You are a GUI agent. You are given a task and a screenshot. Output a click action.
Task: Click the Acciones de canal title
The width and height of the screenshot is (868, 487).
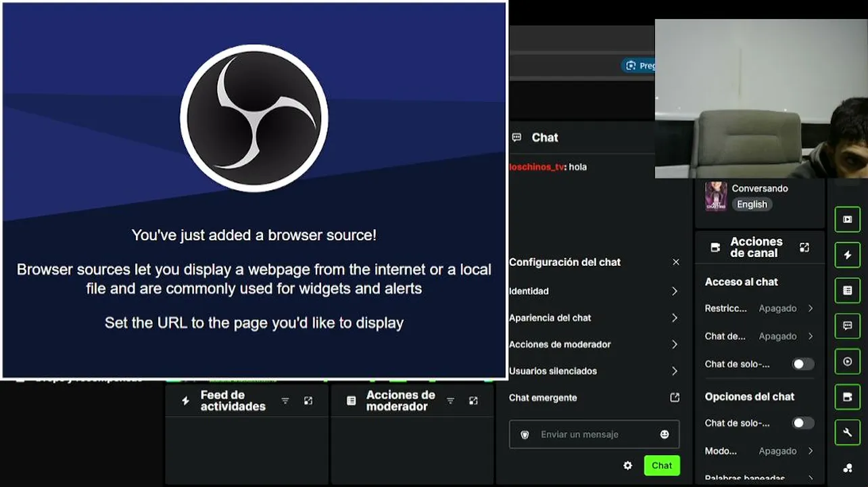pos(756,248)
